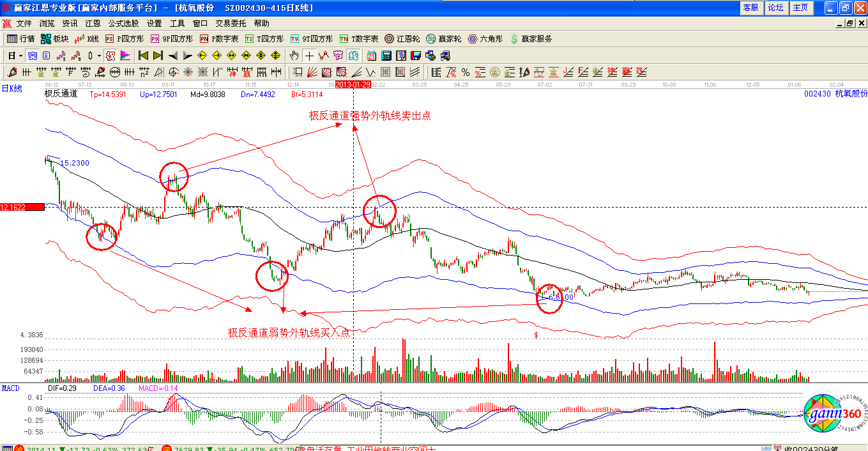Open the 江恩 menu
The width and height of the screenshot is (868, 451).
point(93,23)
